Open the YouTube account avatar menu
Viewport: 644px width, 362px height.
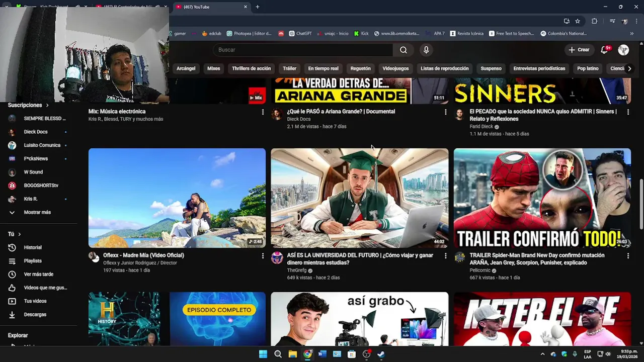coord(623,50)
